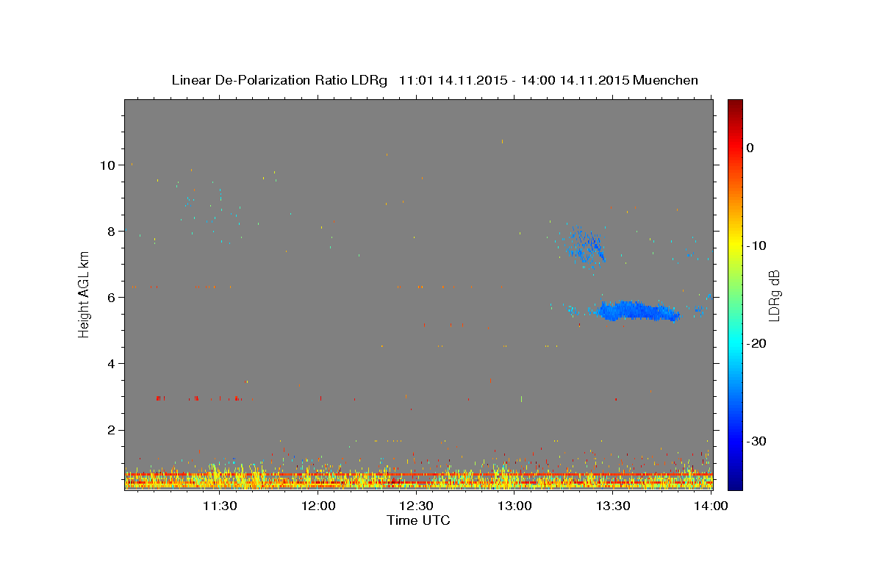Click the plot title 'Linear De-Polarization Ratio LDRg'
This screenshot has width=882, height=588.
pyautogui.click(x=279, y=80)
